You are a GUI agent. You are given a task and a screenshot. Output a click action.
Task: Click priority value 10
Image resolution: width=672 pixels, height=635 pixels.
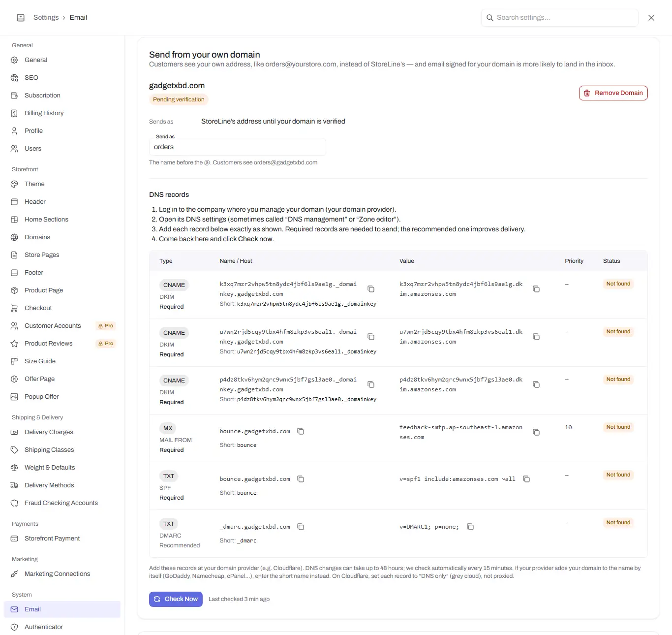(x=568, y=427)
